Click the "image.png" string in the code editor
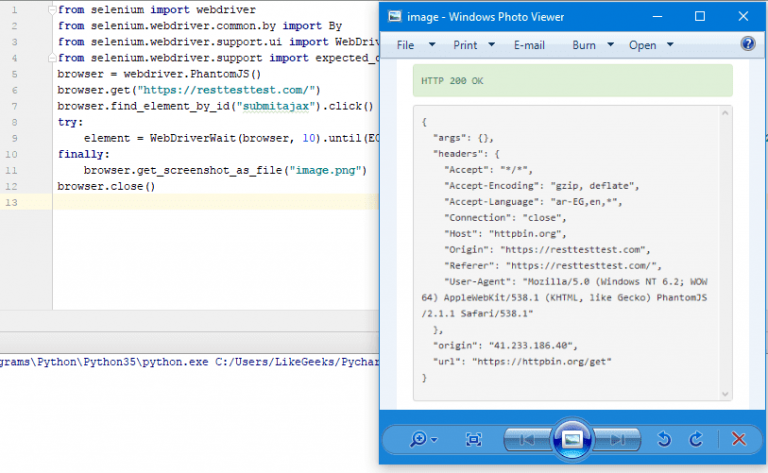 (x=325, y=170)
